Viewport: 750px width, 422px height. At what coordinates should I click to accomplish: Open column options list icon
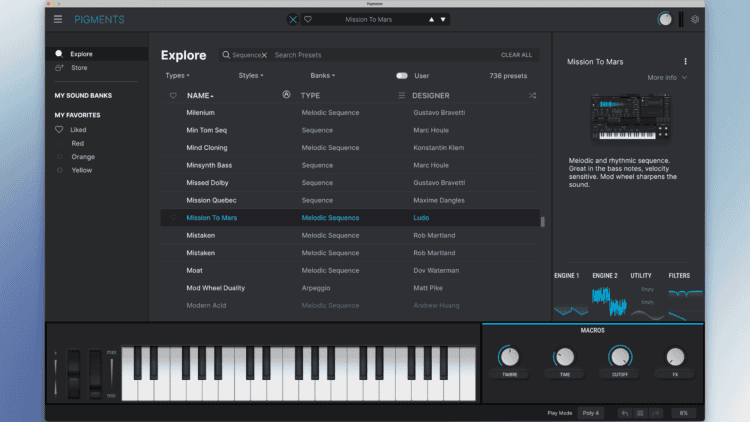coord(401,96)
